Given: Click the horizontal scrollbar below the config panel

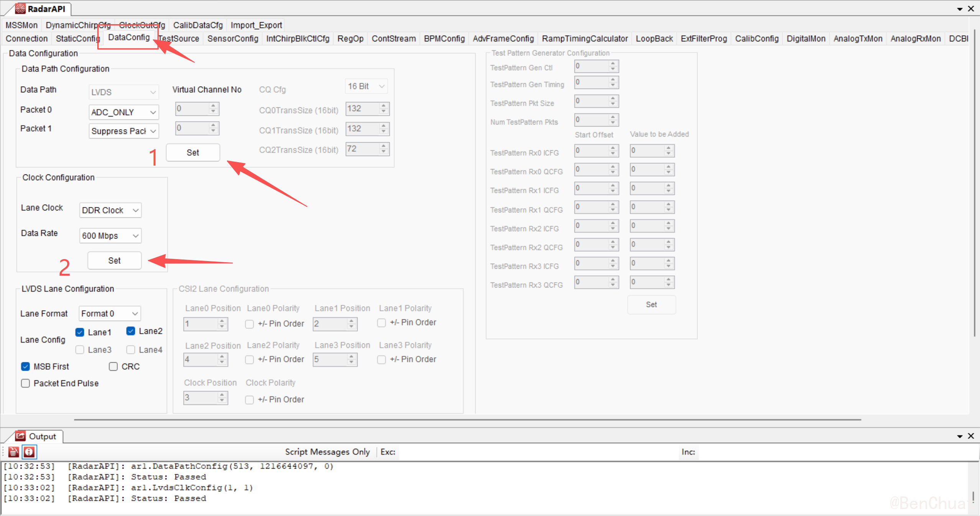Looking at the screenshot, I should pyautogui.click(x=468, y=420).
